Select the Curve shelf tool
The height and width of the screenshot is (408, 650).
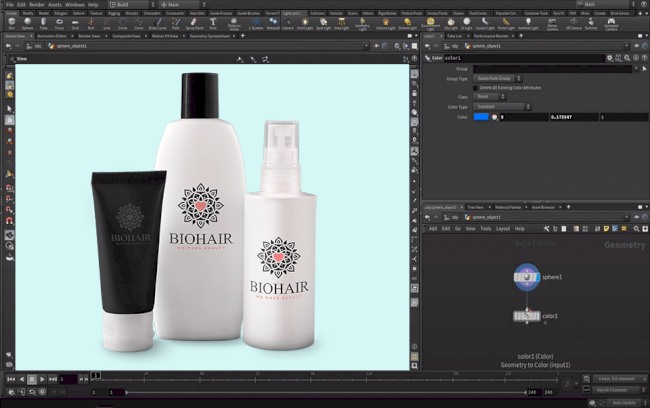point(138,24)
